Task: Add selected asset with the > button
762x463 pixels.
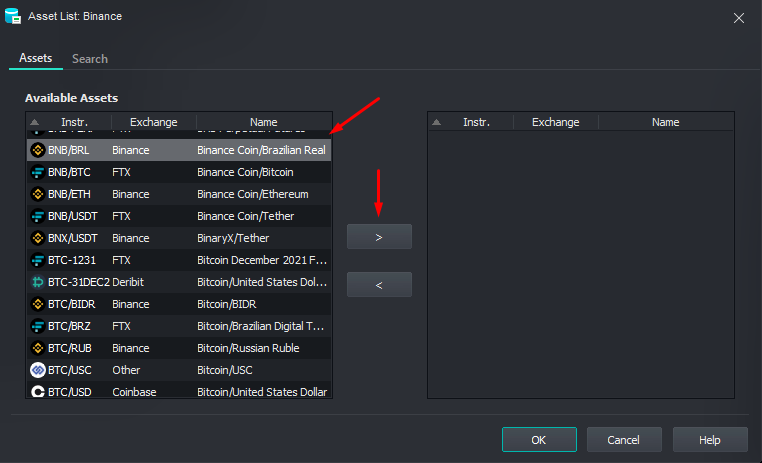Action: point(379,237)
